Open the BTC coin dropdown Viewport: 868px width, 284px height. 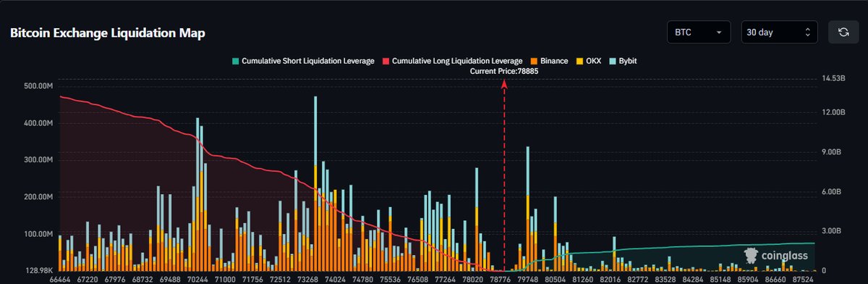(699, 32)
